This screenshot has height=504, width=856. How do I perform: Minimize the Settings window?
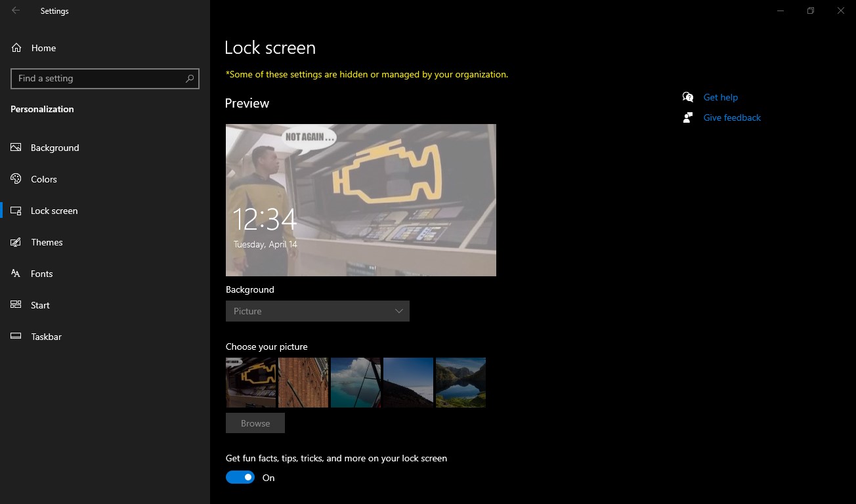pyautogui.click(x=781, y=10)
